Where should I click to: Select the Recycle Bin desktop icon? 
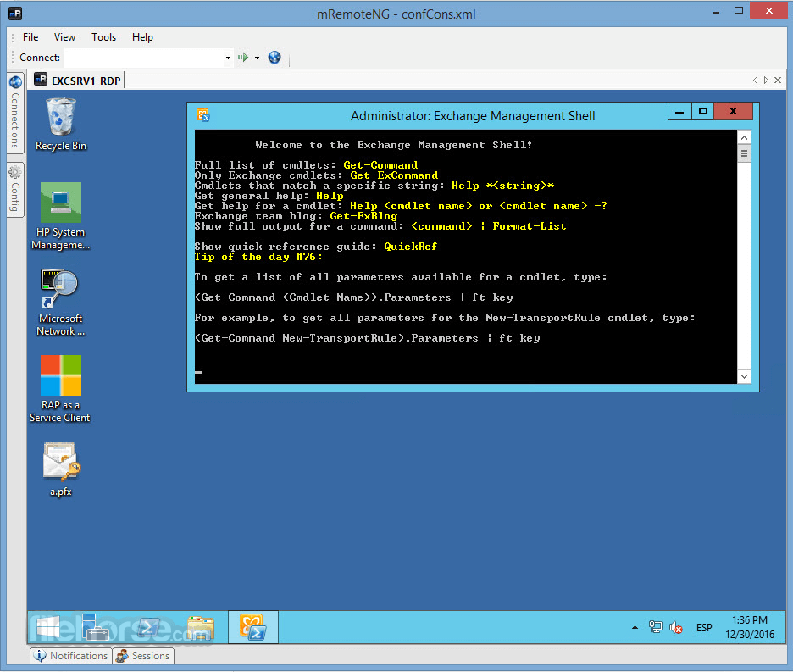tap(61, 125)
